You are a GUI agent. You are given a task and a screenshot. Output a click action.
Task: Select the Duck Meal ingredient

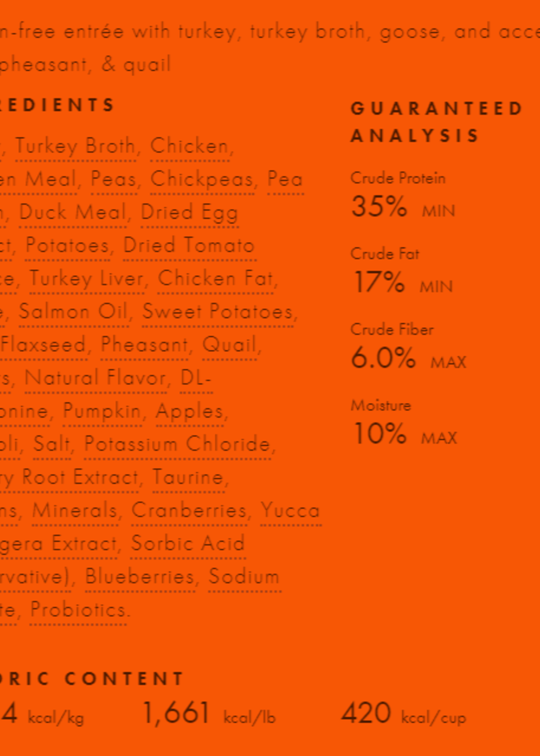[x=73, y=213]
